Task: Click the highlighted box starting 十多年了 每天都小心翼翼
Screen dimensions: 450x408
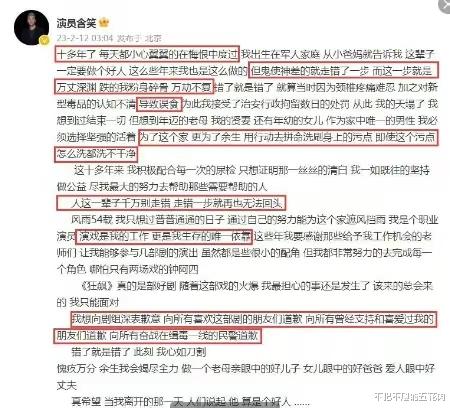Action: click(x=147, y=54)
